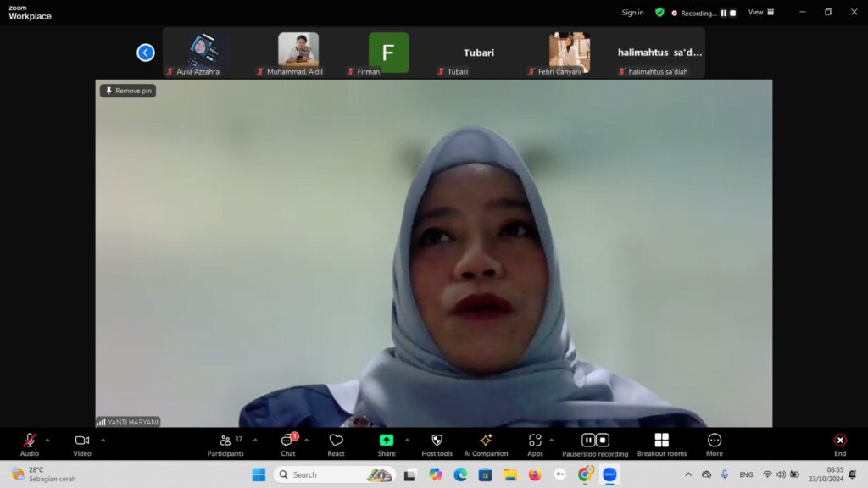Pause the recording in toolbar
868x488 pixels.
[x=587, y=441]
